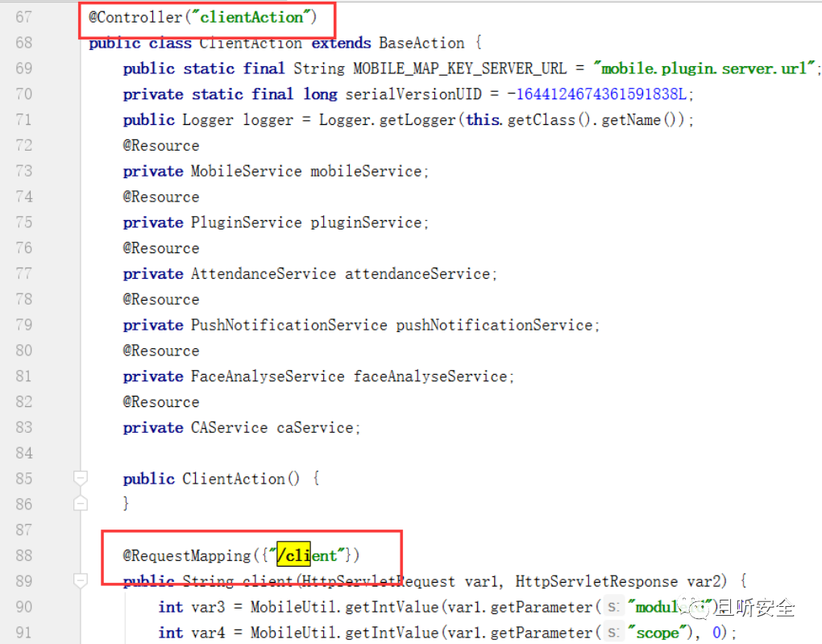Click the FaceAnalyseService type name

268,377
